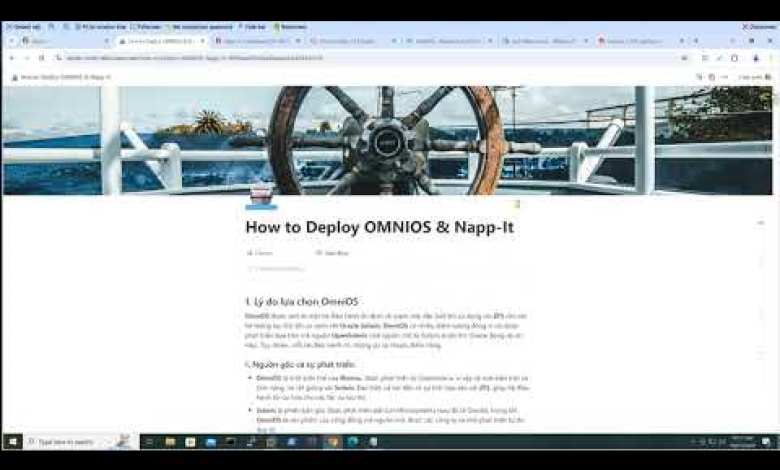Focus the browser address bar
Viewport: 780px width, 470px height.
(368, 58)
